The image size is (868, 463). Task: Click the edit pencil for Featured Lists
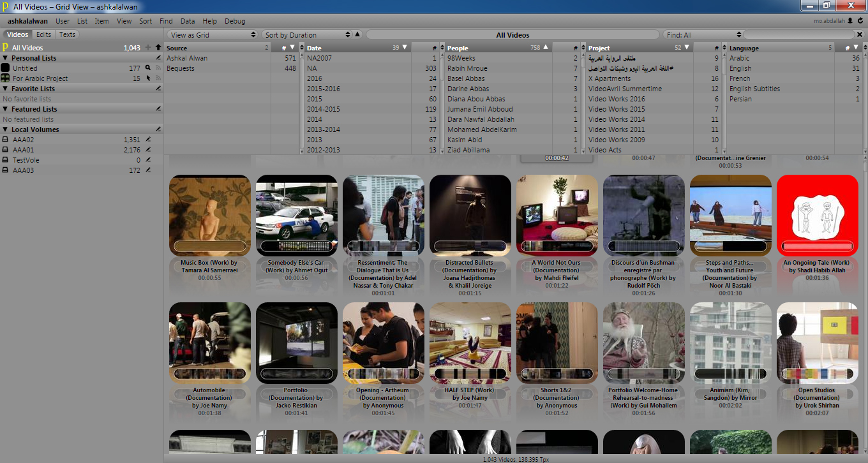158,109
